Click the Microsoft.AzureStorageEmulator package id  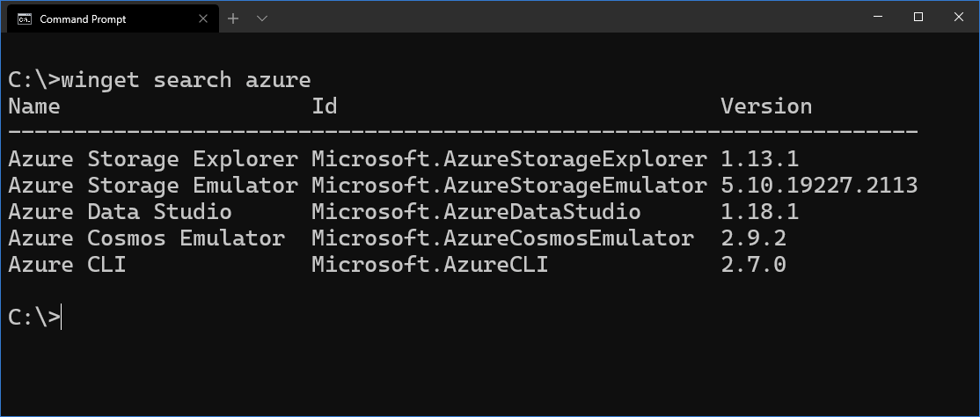(x=509, y=186)
